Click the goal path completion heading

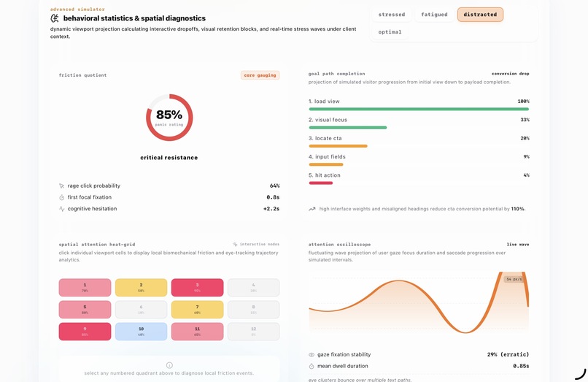337,74
